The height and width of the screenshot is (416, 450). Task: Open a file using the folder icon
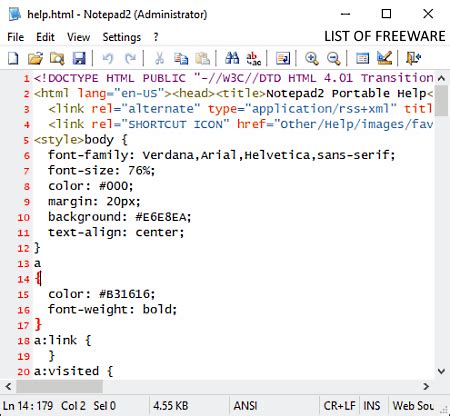35,58
